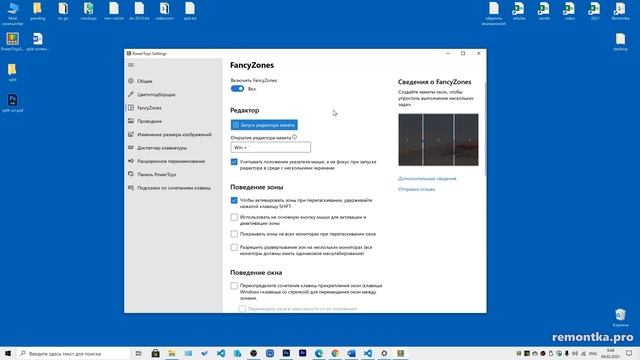The height and width of the screenshot is (360, 640).
Task: Switch to Photoshop in the taskbar
Action: [286, 353]
